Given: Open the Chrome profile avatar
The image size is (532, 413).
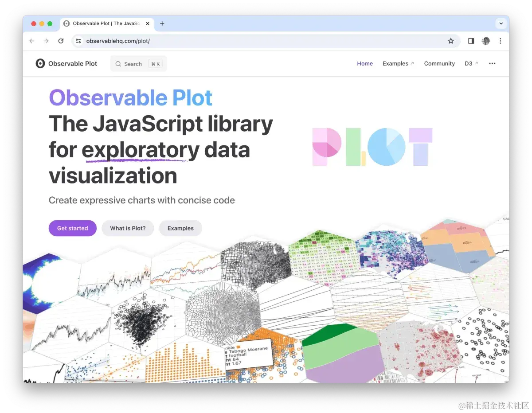Looking at the screenshot, I should [486, 41].
